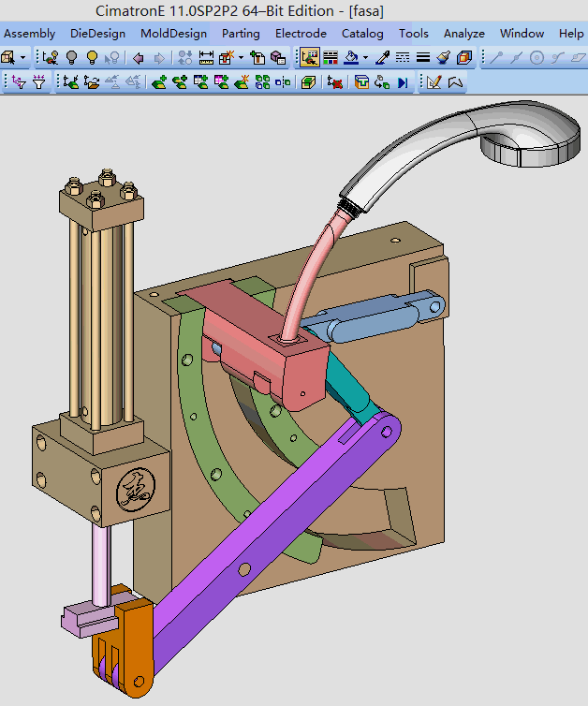The width and height of the screenshot is (588, 706).
Task: Click the blue play-to-end arrow icon
Action: coord(404,82)
